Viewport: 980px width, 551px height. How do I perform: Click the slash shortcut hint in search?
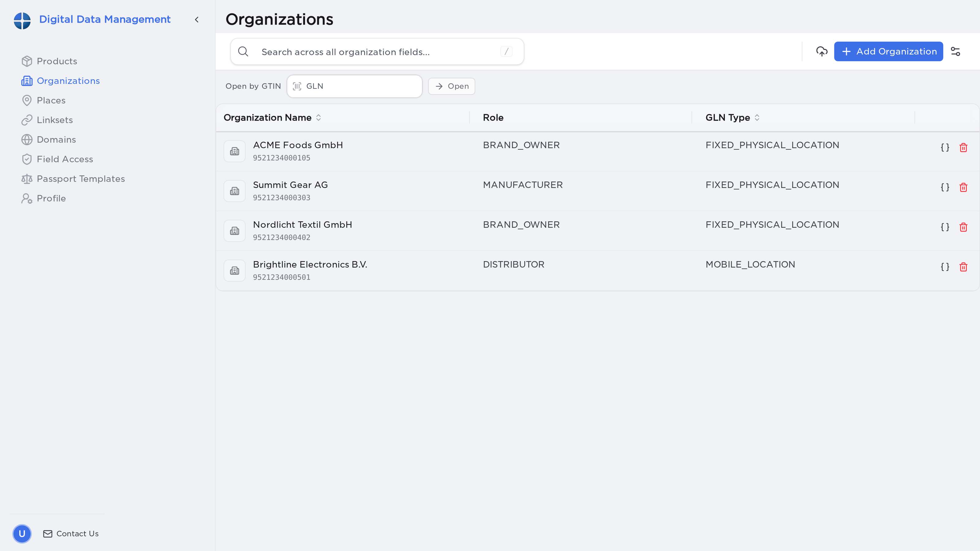(506, 51)
